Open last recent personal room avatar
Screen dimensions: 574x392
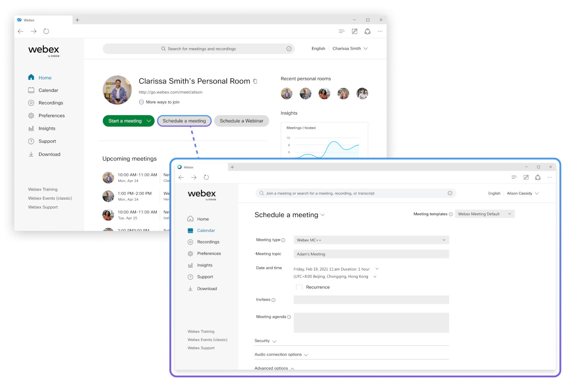[x=362, y=93]
